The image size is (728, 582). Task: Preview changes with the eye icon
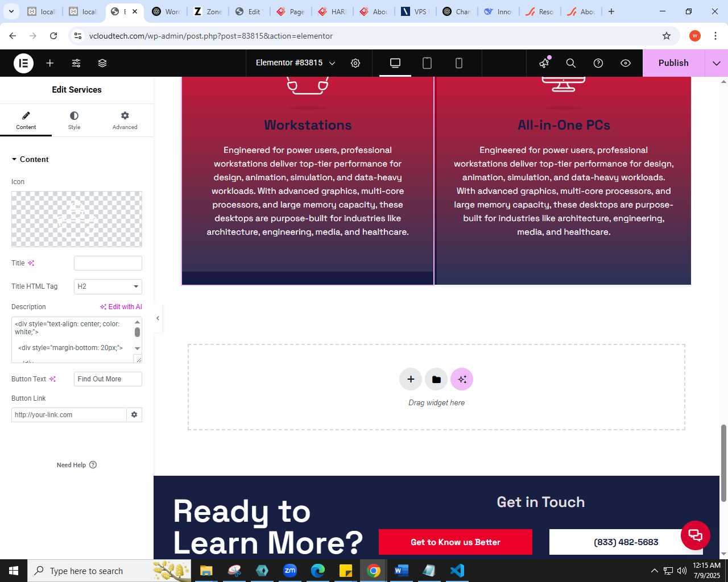click(x=626, y=63)
